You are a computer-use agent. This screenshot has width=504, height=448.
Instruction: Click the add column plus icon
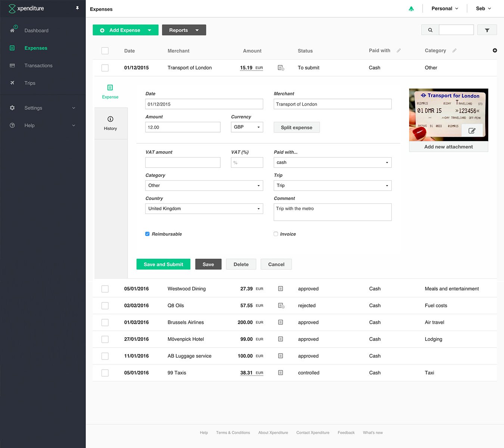pos(495,50)
